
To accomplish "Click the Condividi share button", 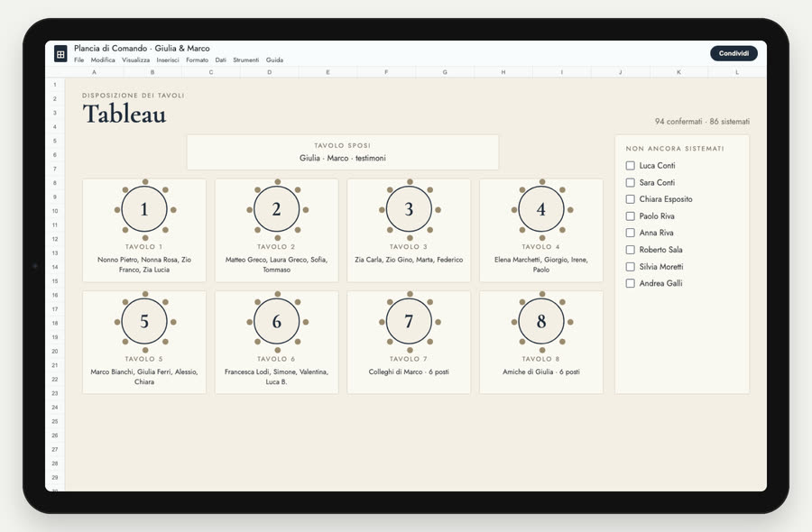I will [734, 53].
